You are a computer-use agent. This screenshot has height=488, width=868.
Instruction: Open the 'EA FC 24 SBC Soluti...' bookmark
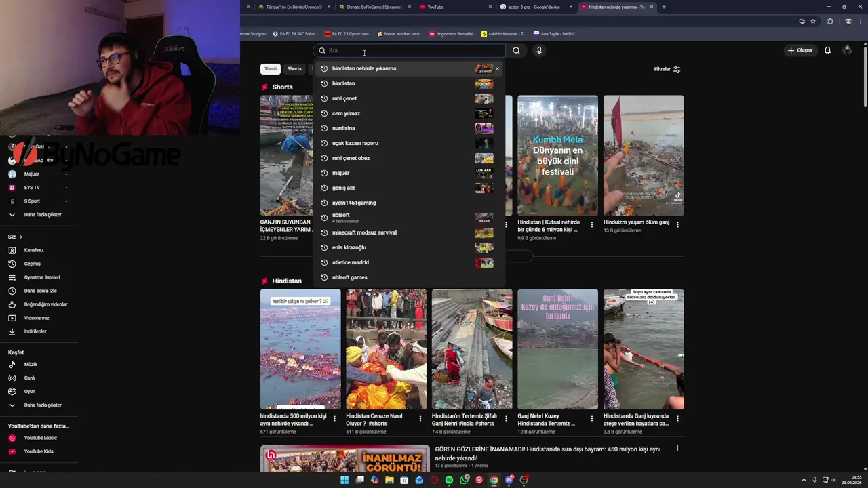pyautogui.click(x=295, y=33)
